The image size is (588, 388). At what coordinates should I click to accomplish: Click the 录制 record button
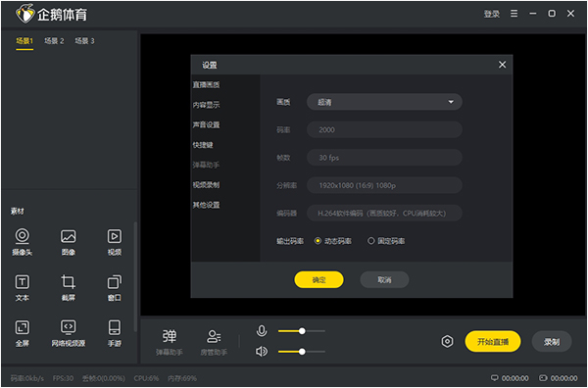coord(552,342)
